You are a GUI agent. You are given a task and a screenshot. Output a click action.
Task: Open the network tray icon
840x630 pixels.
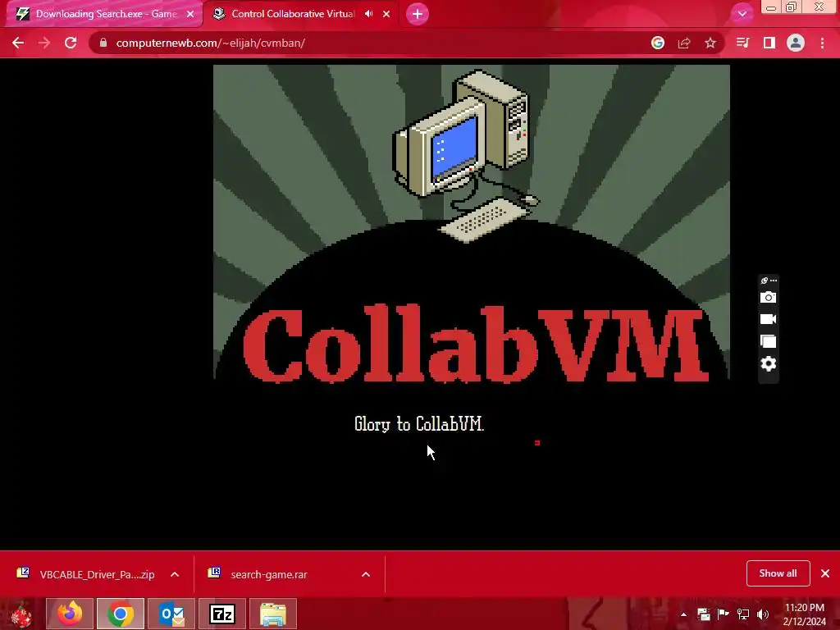pyautogui.click(x=743, y=614)
